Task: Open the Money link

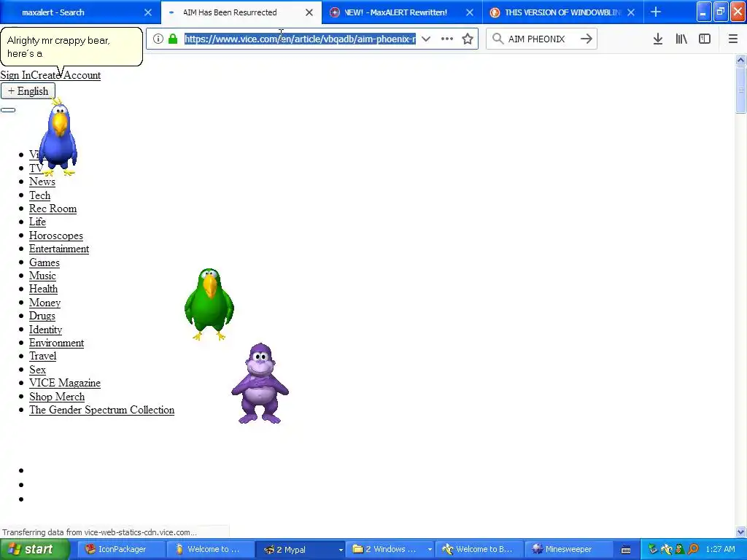Action: (x=44, y=303)
